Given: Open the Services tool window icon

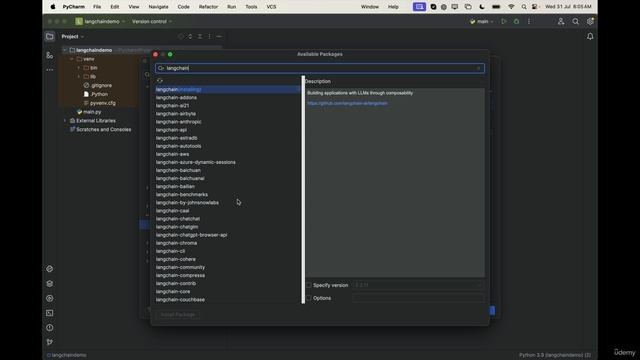Looking at the screenshot, I should pyautogui.click(x=49, y=298).
